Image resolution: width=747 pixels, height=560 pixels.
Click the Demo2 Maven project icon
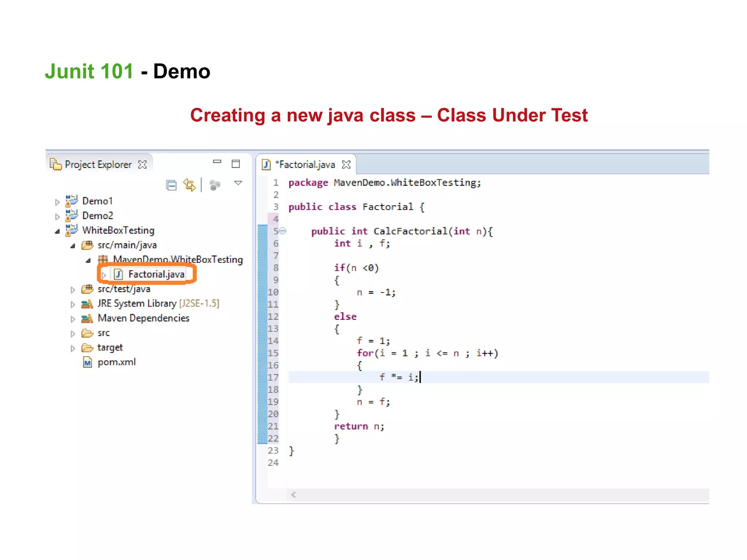point(71,215)
